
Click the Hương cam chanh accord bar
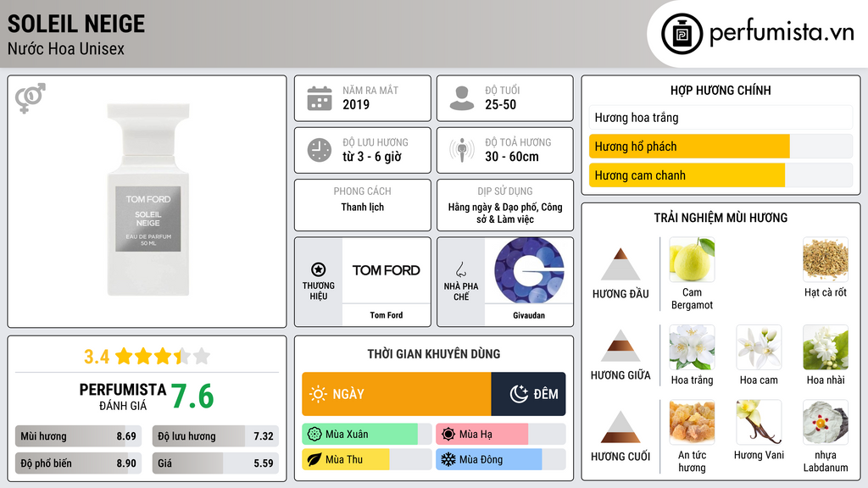coord(721,175)
